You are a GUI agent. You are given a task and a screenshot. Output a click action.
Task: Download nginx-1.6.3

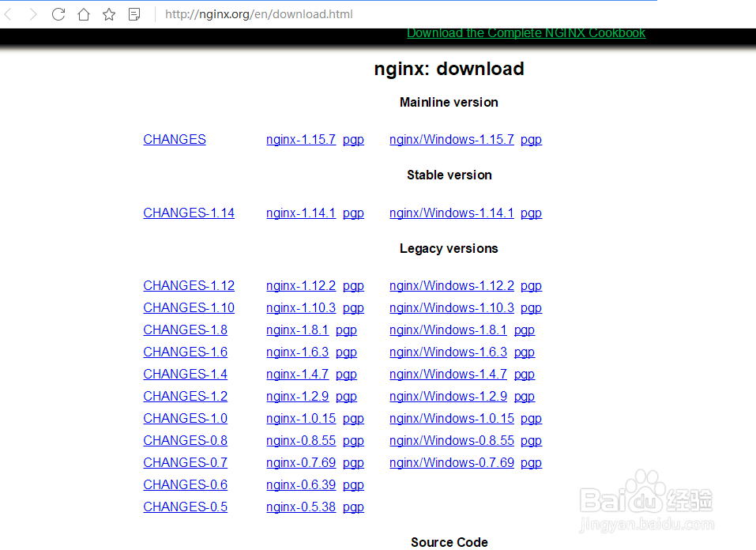pyautogui.click(x=298, y=352)
